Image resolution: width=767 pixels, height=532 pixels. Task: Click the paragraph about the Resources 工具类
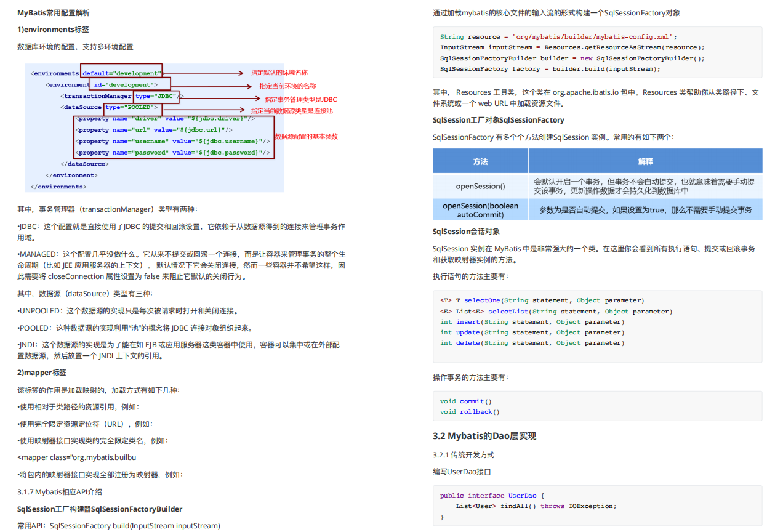(596, 98)
